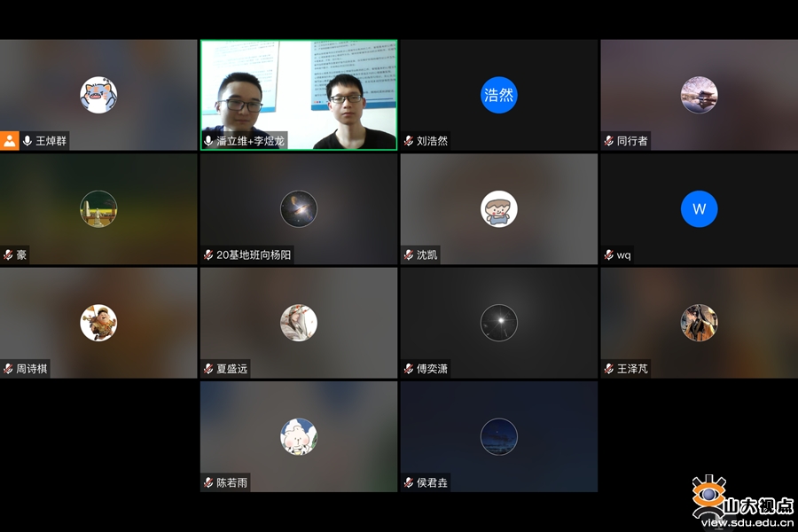This screenshot has width=798, height=532.
Task: Click the muted mic icon for 侯君垚
Action: pos(409,483)
